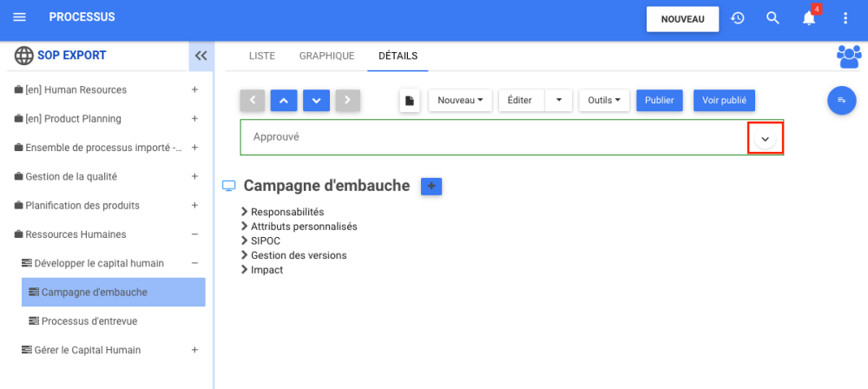Click the Publier button
Viewport: 868px width, 389px height.
click(x=660, y=101)
